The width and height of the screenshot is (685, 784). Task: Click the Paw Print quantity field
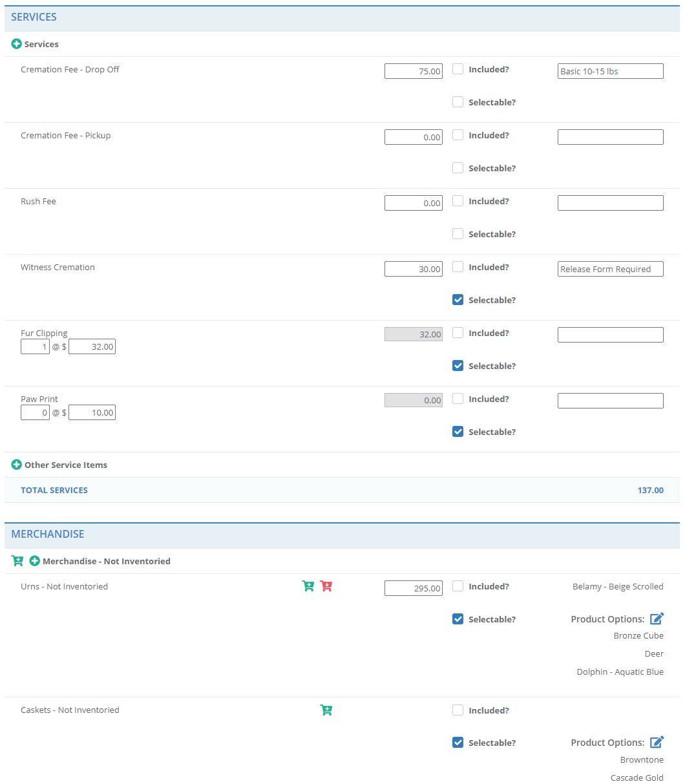tap(34, 412)
